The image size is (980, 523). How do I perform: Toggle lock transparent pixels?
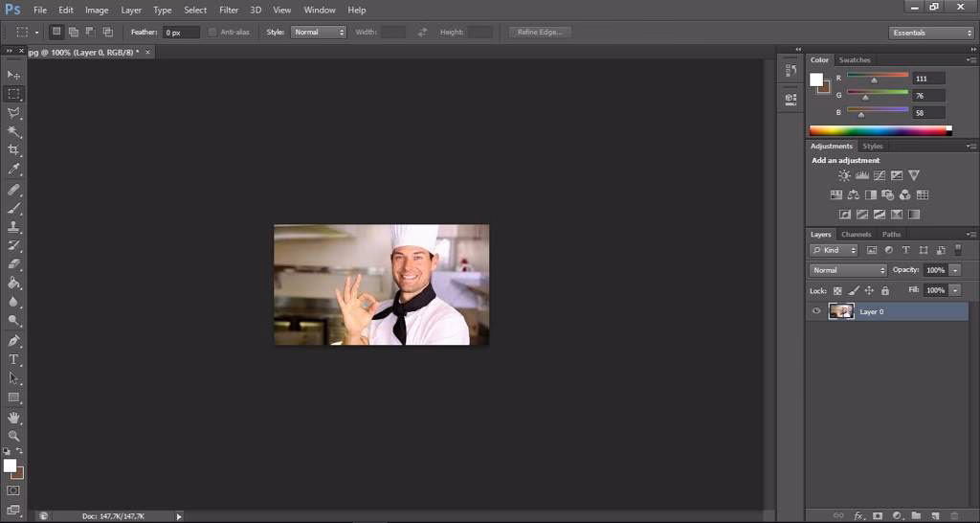837,290
